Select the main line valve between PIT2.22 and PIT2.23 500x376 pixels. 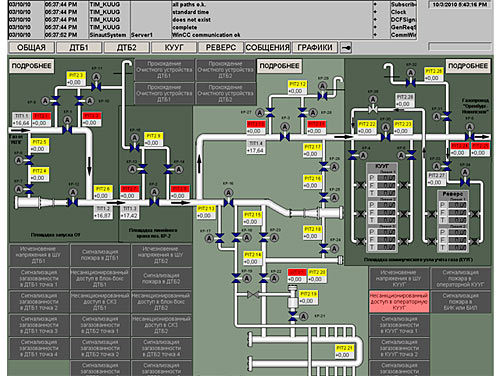[x=385, y=137]
